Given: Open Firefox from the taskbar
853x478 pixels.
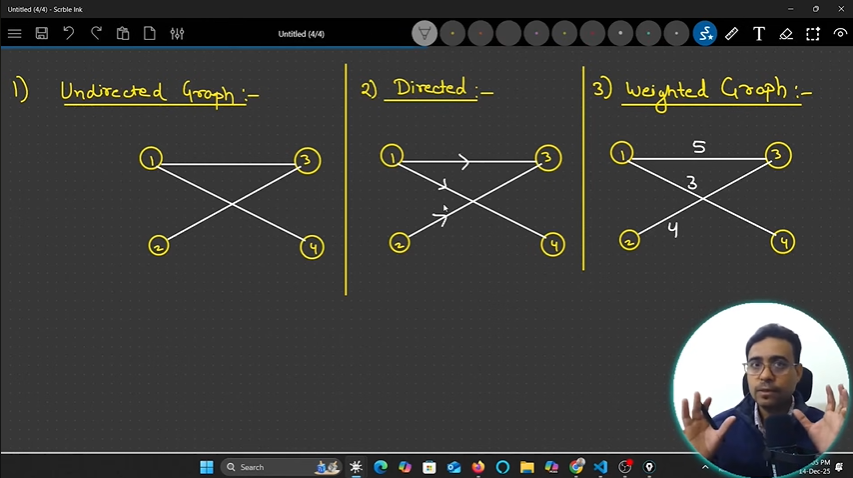Looking at the screenshot, I should click(478, 467).
